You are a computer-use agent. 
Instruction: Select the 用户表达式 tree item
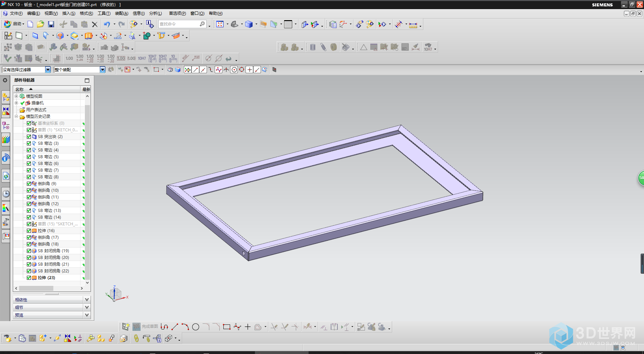(x=36, y=110)
